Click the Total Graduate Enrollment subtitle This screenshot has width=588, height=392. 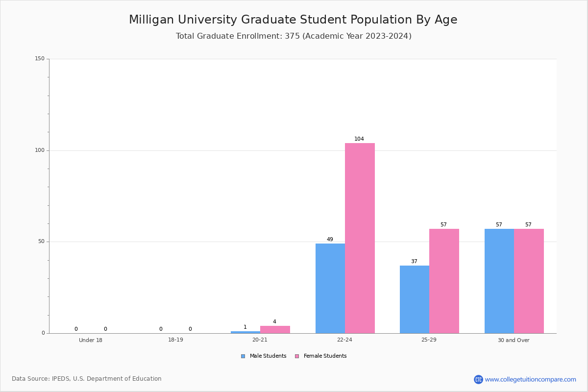tap(294, 36)
